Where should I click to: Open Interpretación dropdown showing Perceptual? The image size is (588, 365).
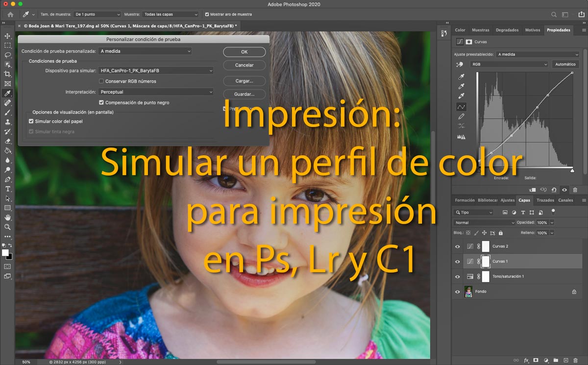[x=156, y=92]
